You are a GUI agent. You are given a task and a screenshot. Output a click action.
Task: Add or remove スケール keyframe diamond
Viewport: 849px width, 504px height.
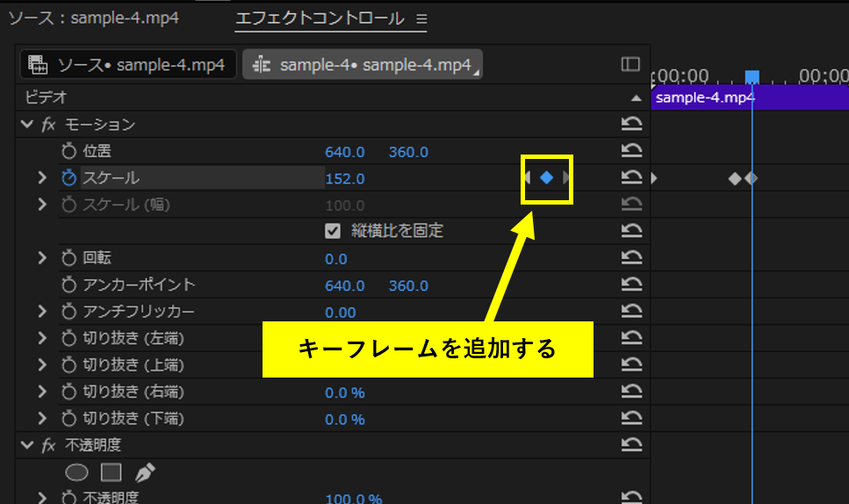click(x=547, y=177)
